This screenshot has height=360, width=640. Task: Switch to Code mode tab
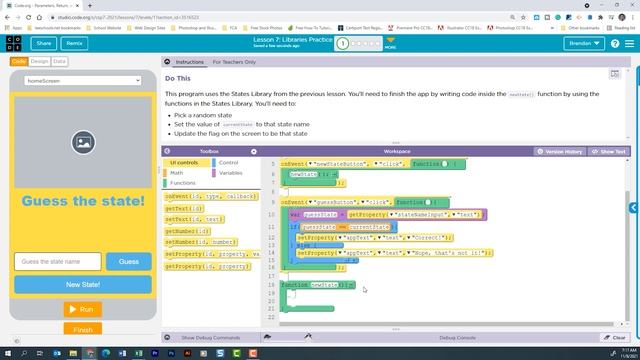click(x=19, y=61)
